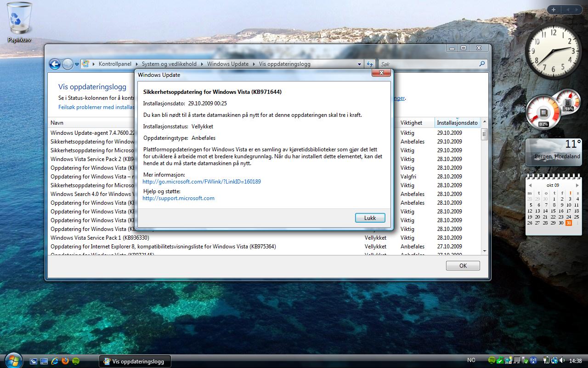The image size is (588, 368).
Task: Select the Windows Update-agent 7.4.7600 row
Action: click(x=92, y=133)
